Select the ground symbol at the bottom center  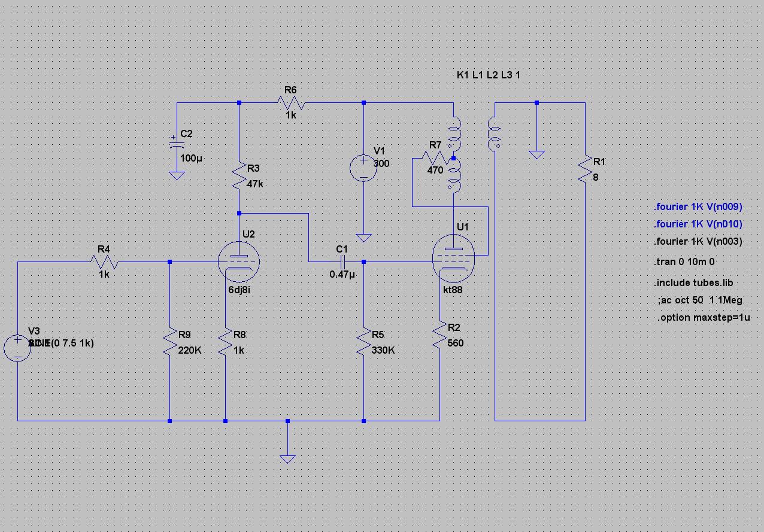[287, 458]
